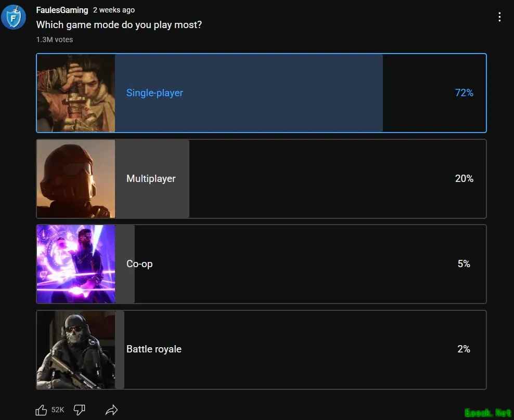Viewport: 514px width, 420px height.
Task: Open the three-dot more options menu
Action: [499, 17]
